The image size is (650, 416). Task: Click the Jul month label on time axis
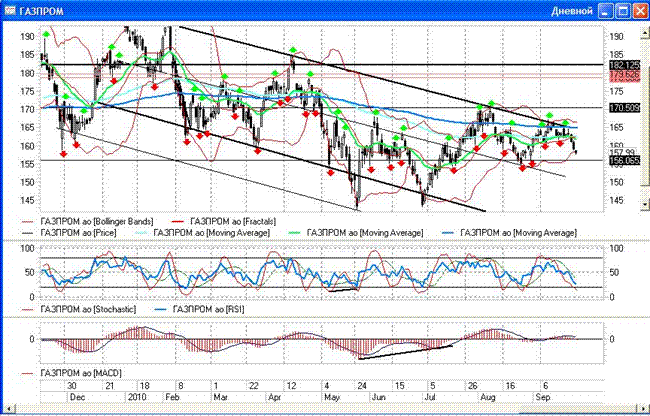point(431,397)
